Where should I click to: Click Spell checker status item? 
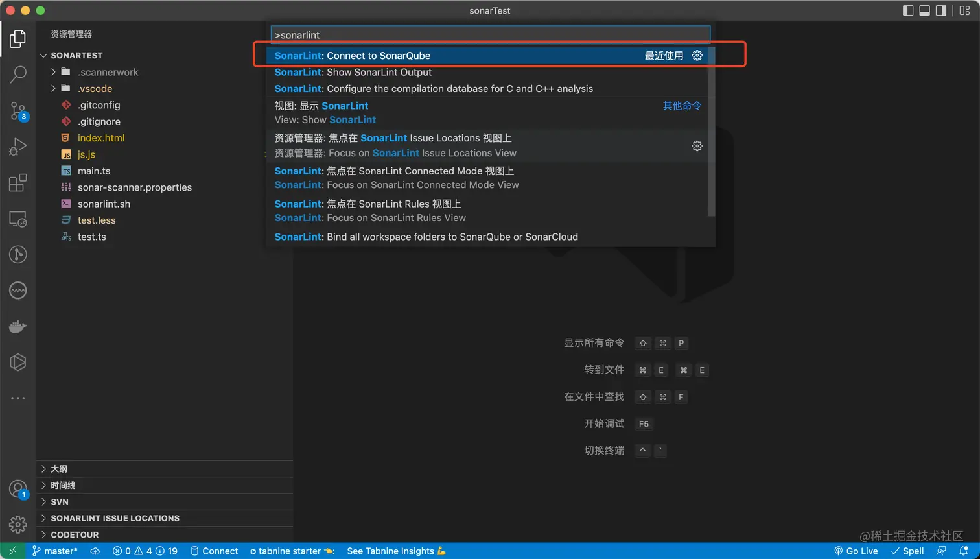point(907,551)
